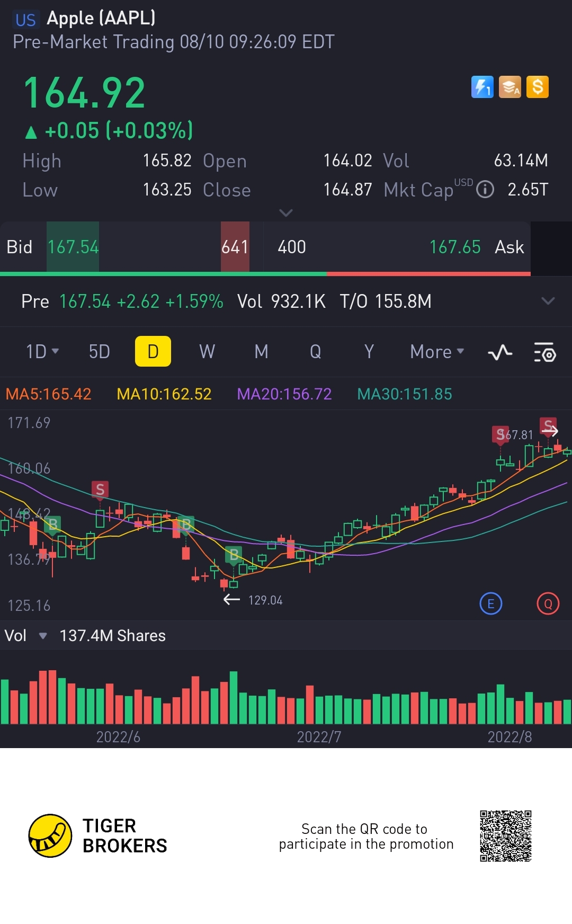The width and height of the screenshot is (572, 924).
Task: Tap the Mkt Cap value 2.65T
Action: [x=528, y=190]
